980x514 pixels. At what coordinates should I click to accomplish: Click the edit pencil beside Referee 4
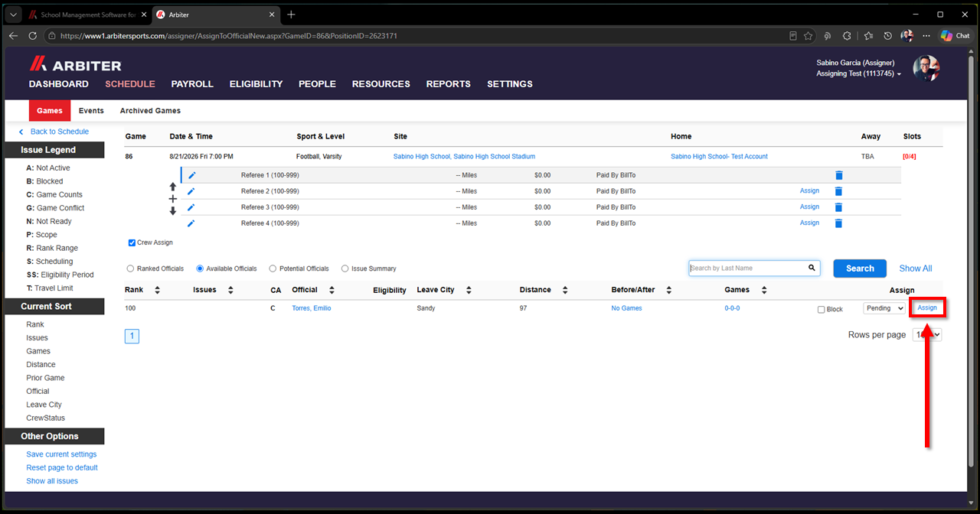pos(191,223)
